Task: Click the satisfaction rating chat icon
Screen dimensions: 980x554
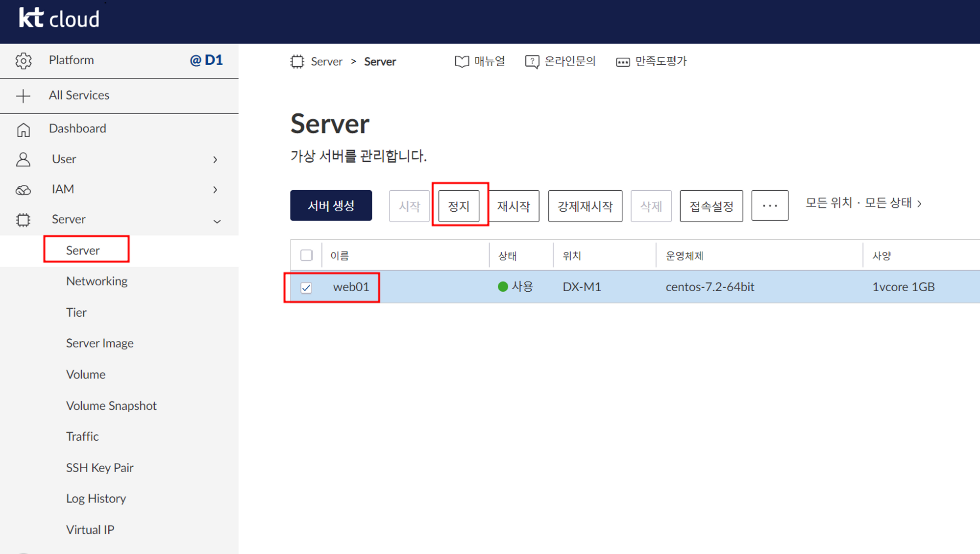Action: [x=622, y=62]
